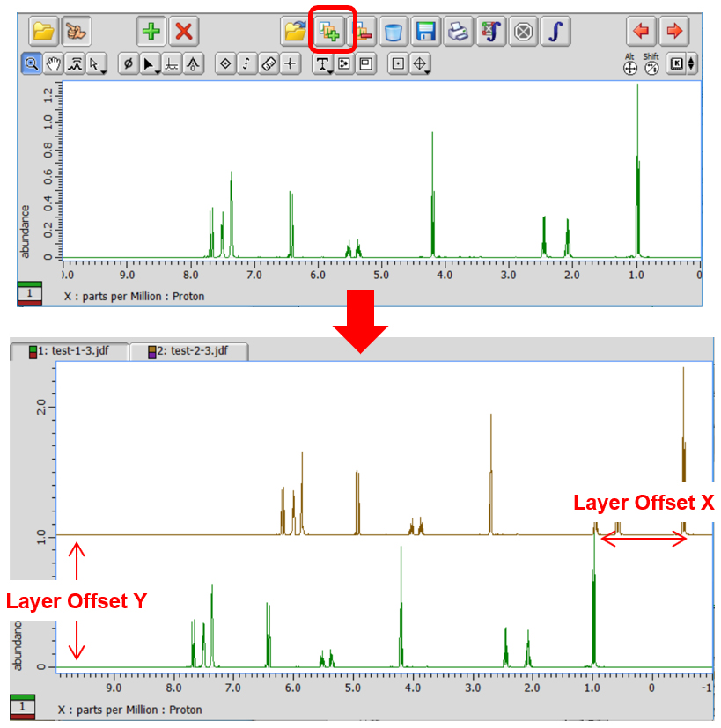
Task: Toggle the hand pan tool
Action: [54, 63]
